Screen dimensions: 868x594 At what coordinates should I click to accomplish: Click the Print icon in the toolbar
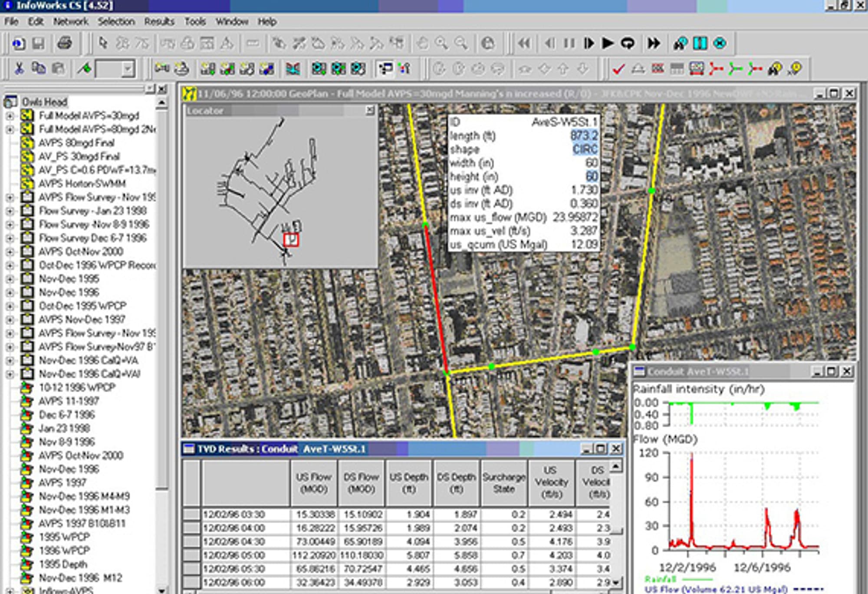pos(64,43)
